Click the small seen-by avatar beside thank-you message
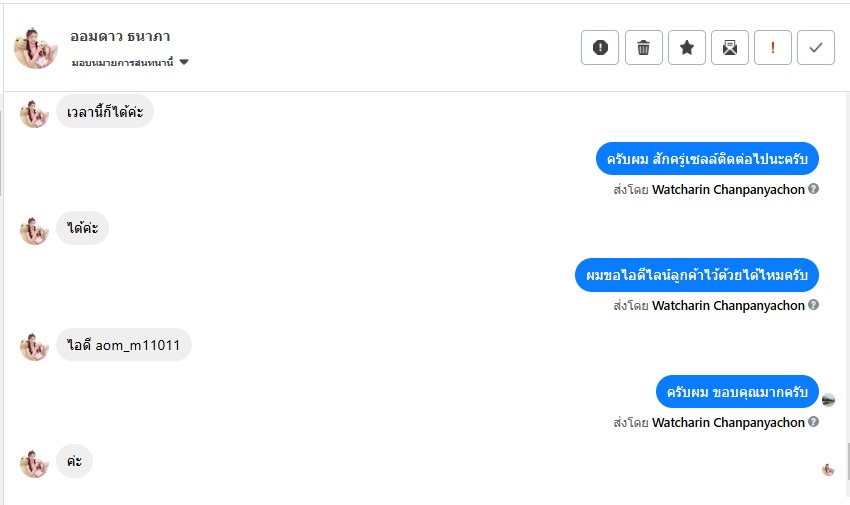Image resolution: width=850 pixels, height=505 pixels. click(x=828, y=400)
